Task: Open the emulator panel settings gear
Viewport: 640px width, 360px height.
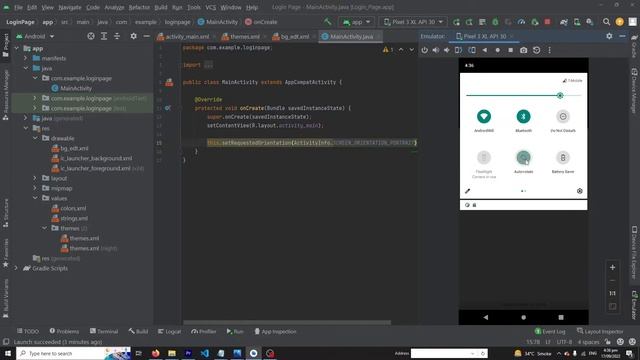Action: coord(609,36)
